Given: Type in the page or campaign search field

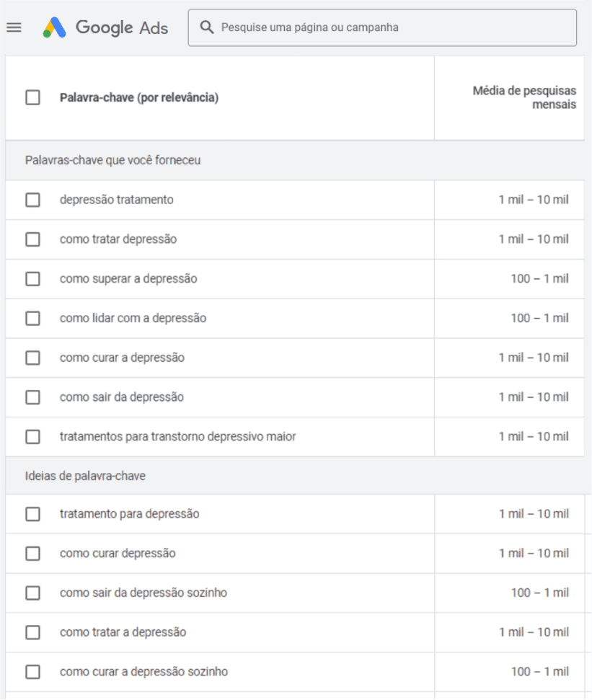Looking at the screenshot, I should point(389,27).
